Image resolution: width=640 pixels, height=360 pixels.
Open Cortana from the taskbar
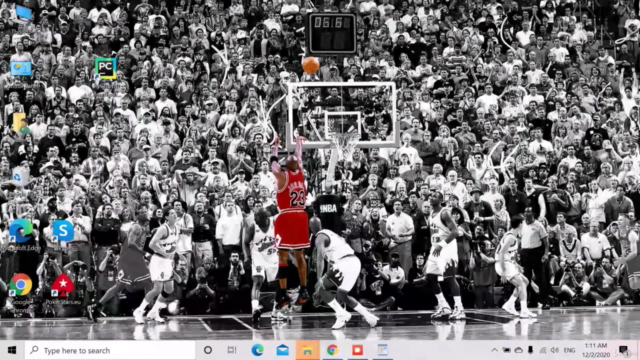tap(208, 350)
